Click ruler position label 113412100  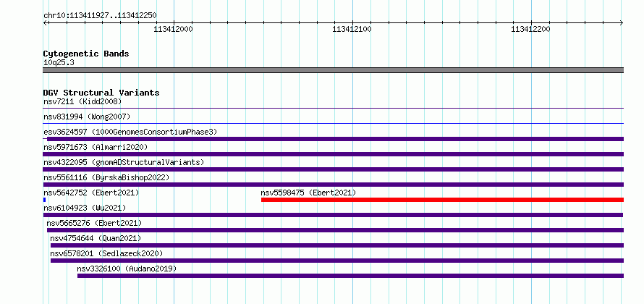(x=352, y=29)
